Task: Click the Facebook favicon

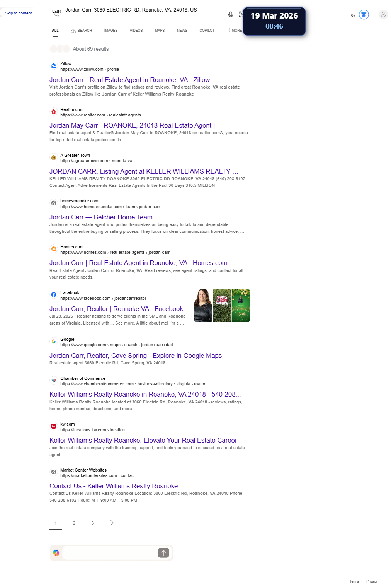Action: click(x=54, y=295)
